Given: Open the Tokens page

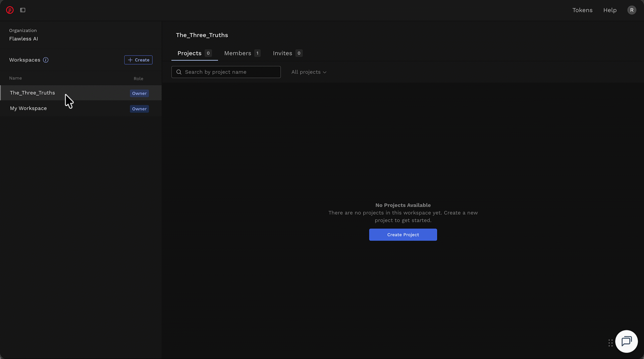Looking at the screenshot, I should pos(582,10).
